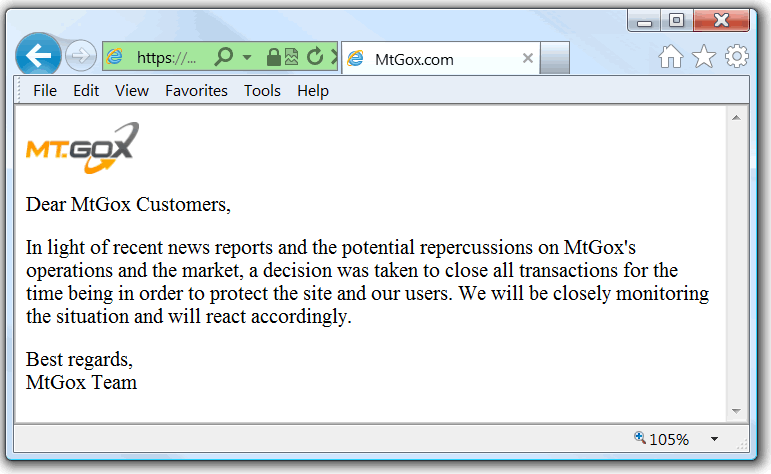Minimize the browser window
This screenshot has width=771, height=474.
(x=644, y=21)
